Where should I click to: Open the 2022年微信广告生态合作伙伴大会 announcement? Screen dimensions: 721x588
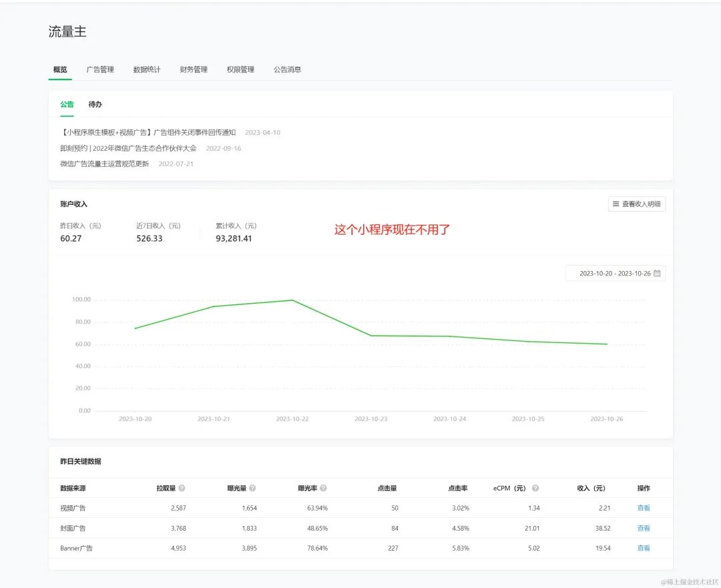click(128, 148)
